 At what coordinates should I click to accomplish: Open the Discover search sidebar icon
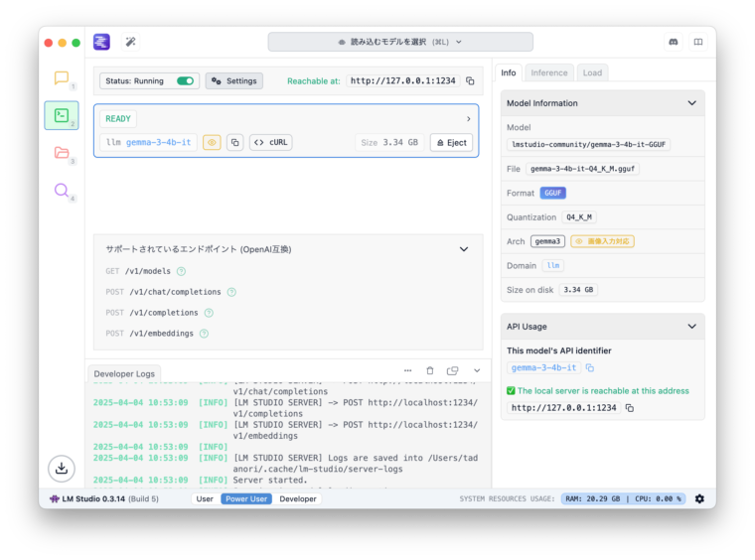pyautogui.click(x=62, y=190)
